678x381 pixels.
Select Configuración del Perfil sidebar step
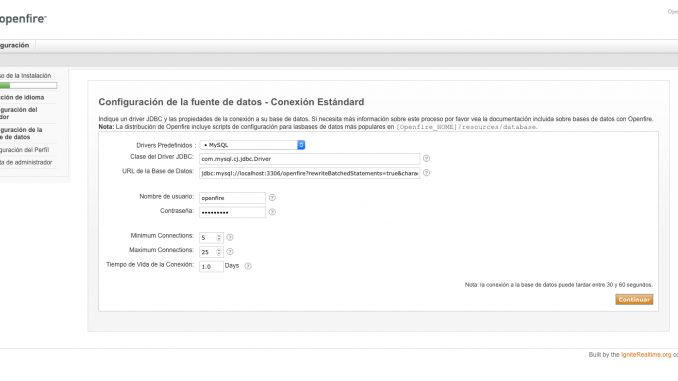pos(25,150)
